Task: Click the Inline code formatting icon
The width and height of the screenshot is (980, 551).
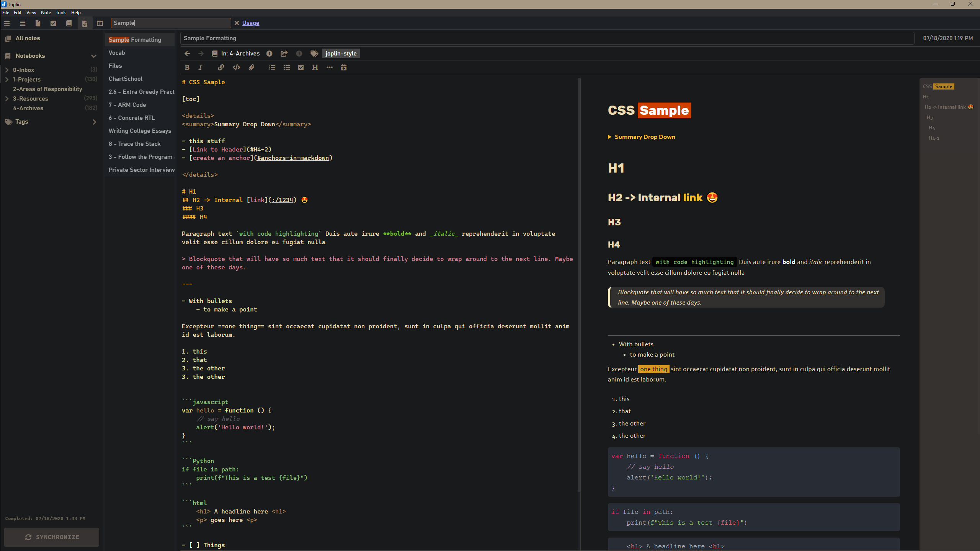Action: pyautogui.click(x=235, y=67)
